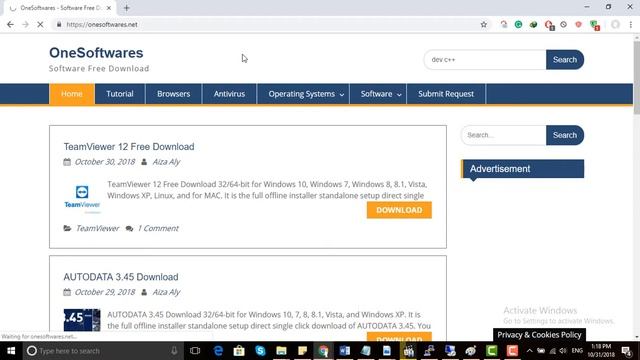Open Aiza Aly author link on TeamViewer post
The height and width of the screenshot is (360, 640).
(166, 162)
